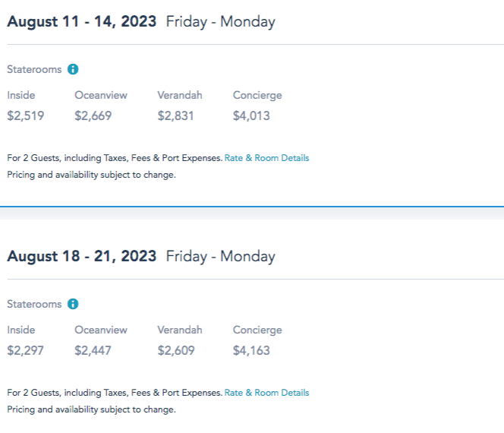This screenshot has height=433, width=504.
Task: Click the Staterooms info icon for August 18 sailing
Action: [73, 304]
